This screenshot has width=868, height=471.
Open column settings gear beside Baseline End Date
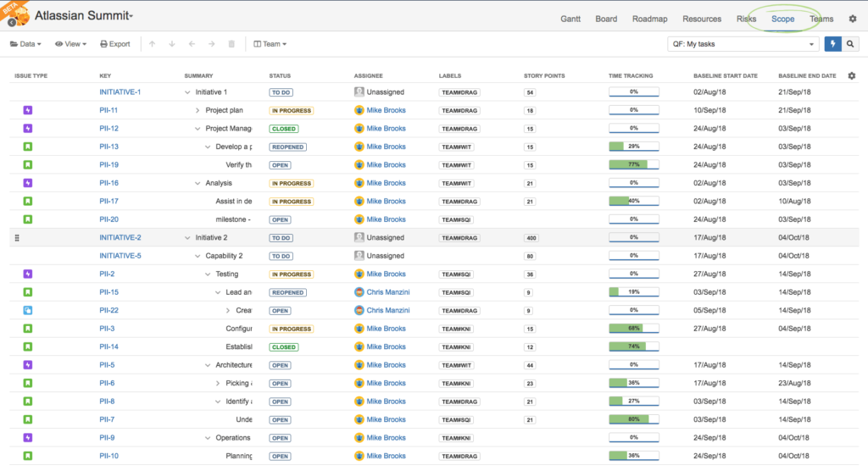[851, 76]
